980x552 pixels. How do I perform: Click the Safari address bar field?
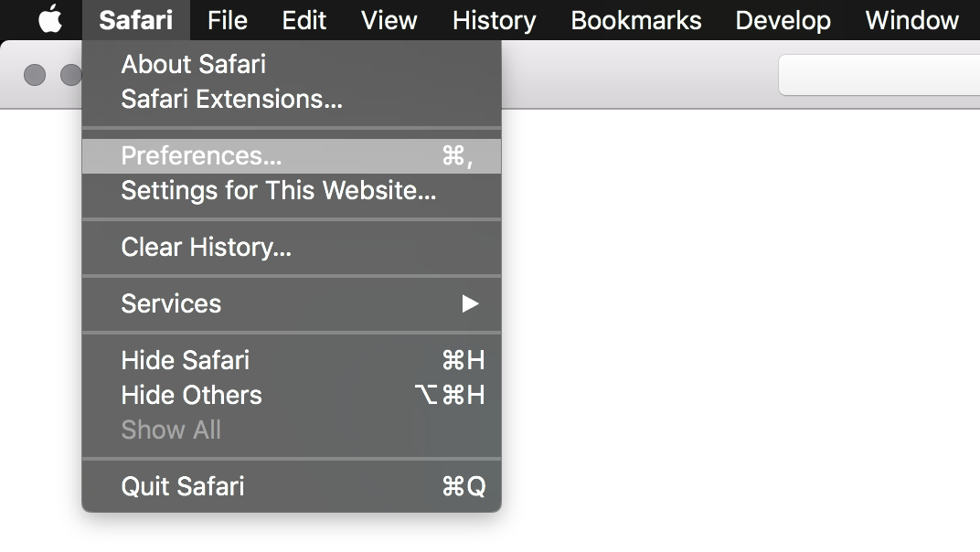pos(879,75)
